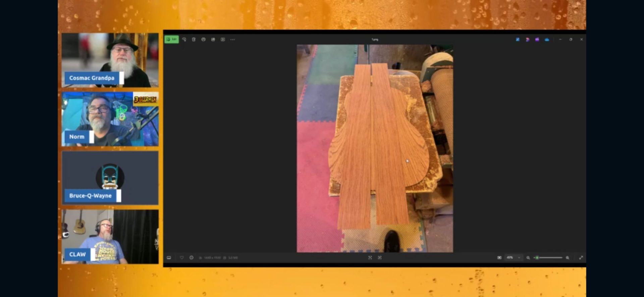Open the three-dot See more menu
The image size is (644, 297).
pos(232,40)
